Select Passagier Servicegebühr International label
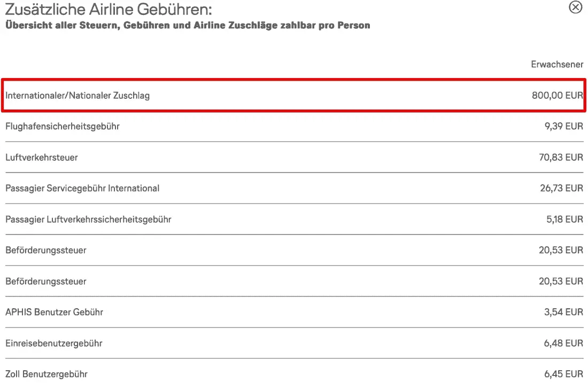Viewport: 588px width, 383px height. (x=82, y=188)
